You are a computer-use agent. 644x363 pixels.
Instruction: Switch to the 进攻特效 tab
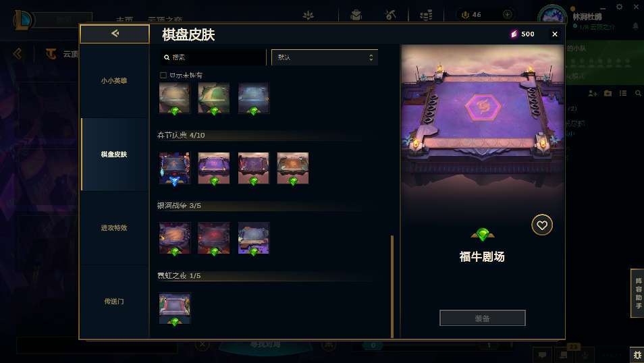(114, 228)
